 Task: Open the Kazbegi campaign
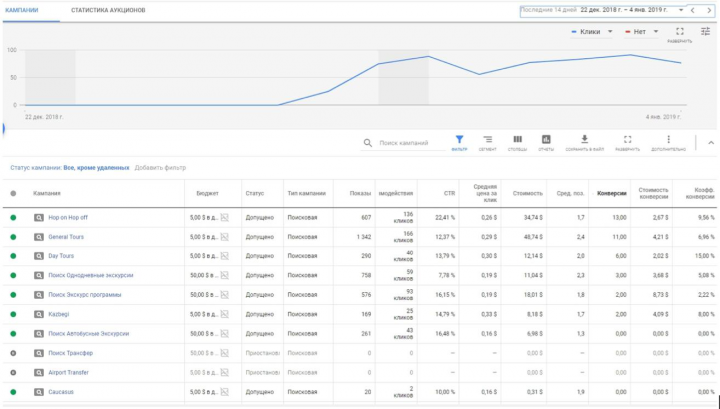pos(59,314)
